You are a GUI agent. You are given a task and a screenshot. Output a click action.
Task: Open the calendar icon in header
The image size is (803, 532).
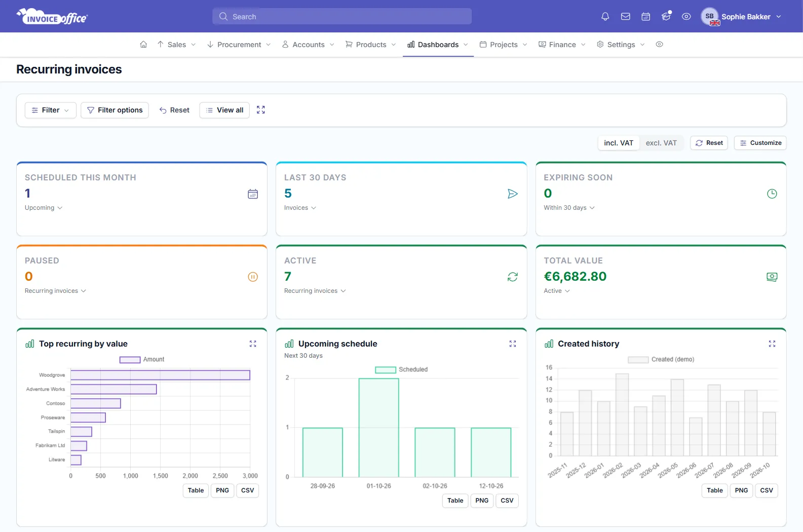click(x=646, y=17)
